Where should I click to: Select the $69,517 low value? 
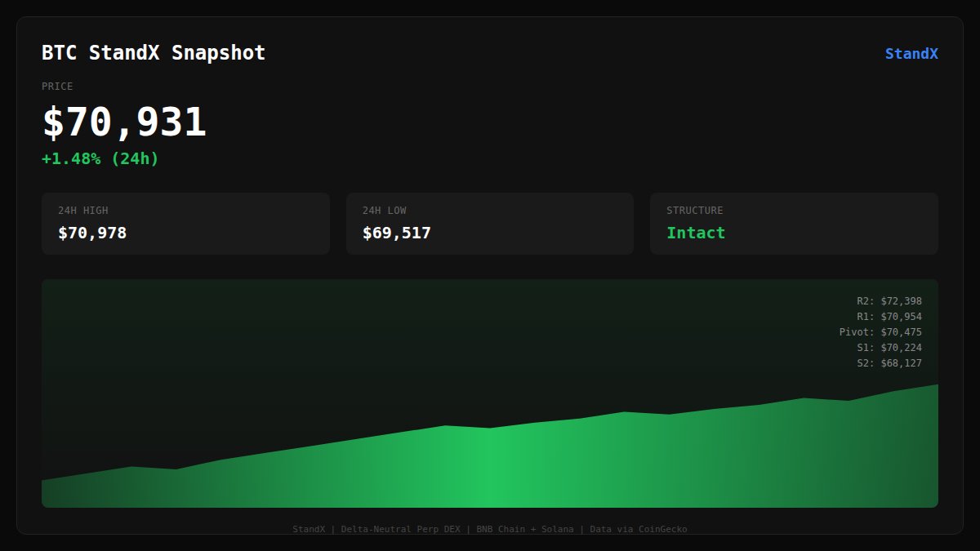397,233
